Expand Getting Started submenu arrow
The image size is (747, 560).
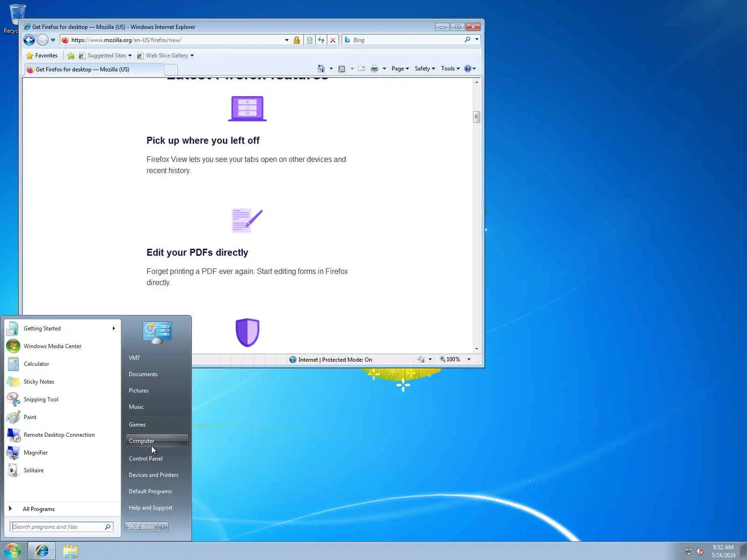pos(113,329)
